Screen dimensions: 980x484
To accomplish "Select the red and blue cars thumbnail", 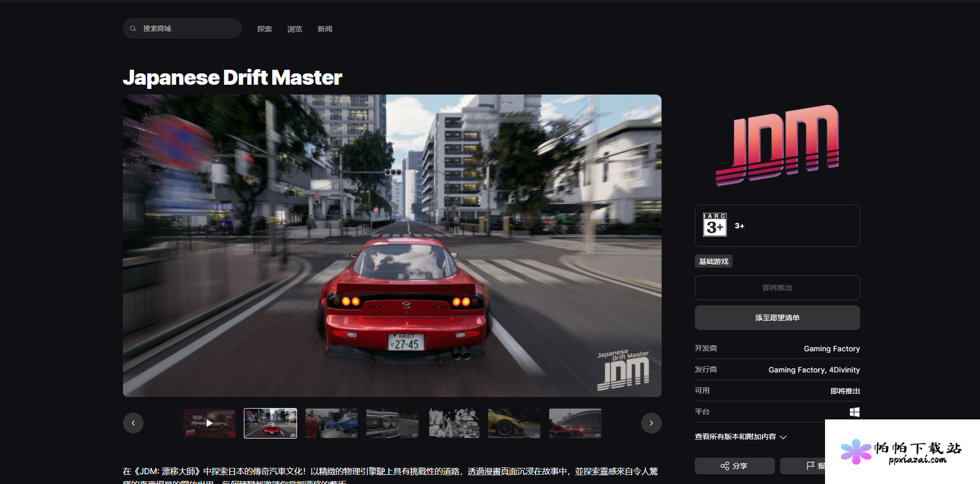I will click(331, 423).
